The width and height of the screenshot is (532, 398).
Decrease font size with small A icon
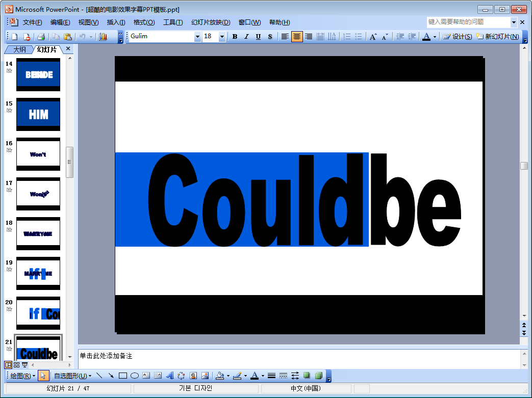pyautogui.click(x=385, y=37)
